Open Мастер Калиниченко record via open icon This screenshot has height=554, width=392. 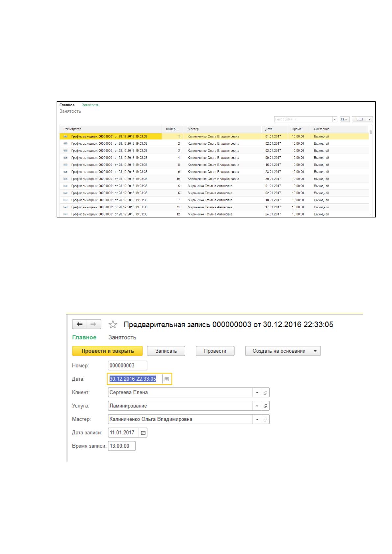click(265, 419)
